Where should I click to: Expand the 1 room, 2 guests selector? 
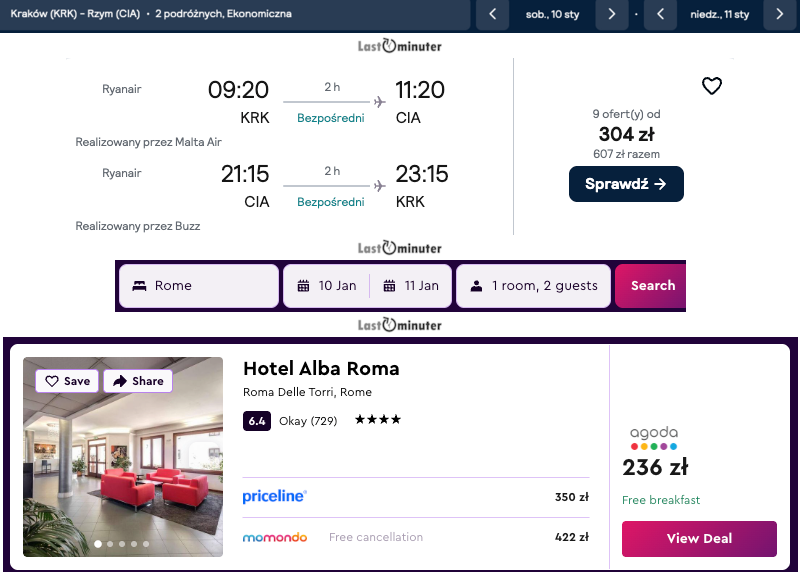click(533, 286)
